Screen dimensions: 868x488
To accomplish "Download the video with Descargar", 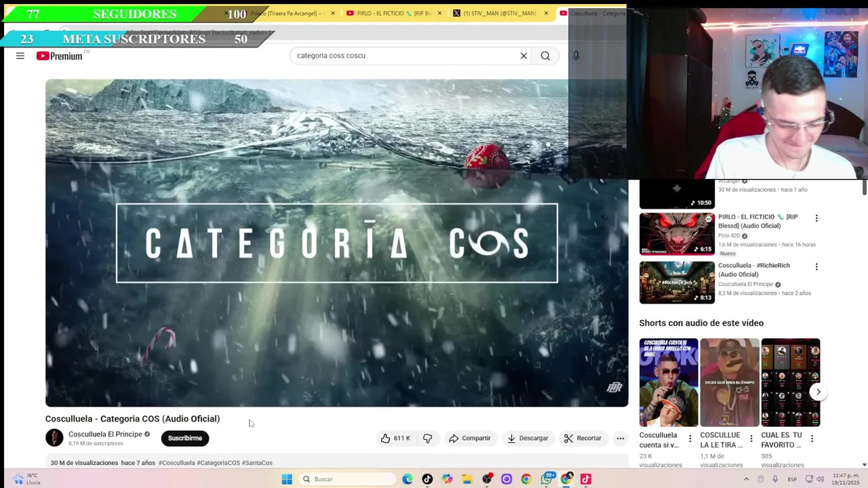I will coord(528,439).
